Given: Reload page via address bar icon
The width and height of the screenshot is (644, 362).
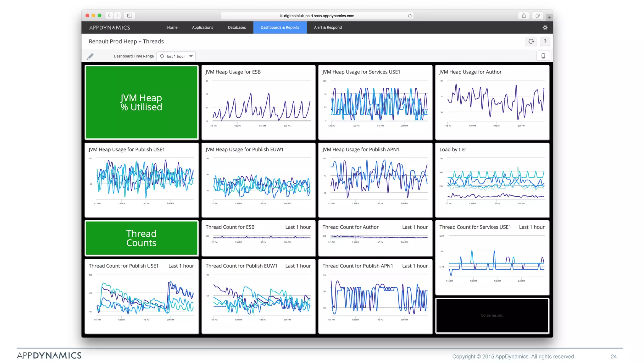Looking at the screenshot, I should pos(410,15).
